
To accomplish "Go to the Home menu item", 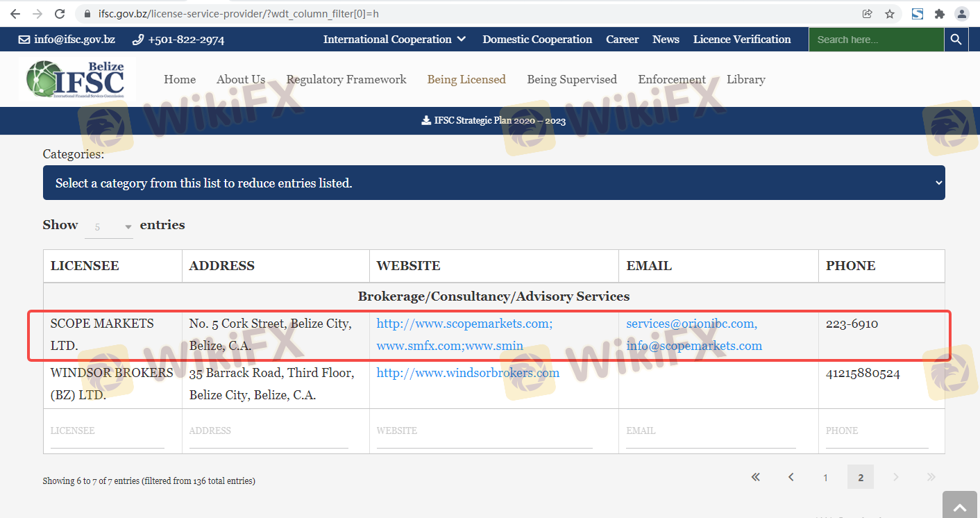I will 180,80.
